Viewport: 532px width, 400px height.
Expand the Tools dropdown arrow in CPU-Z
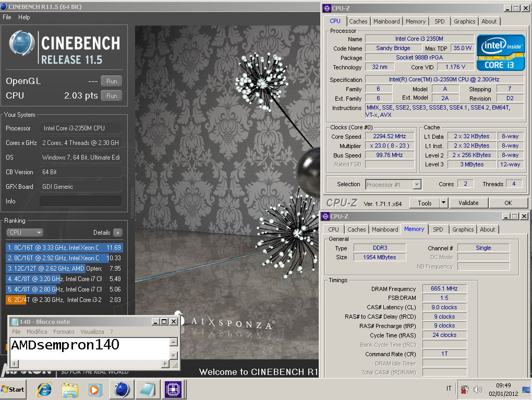pos(443,203)
